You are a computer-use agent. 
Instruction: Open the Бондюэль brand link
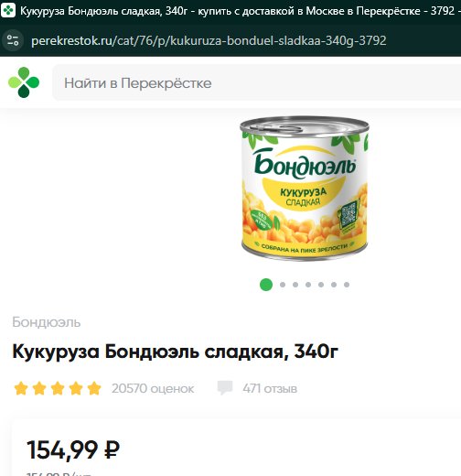[x=47, y=322]
